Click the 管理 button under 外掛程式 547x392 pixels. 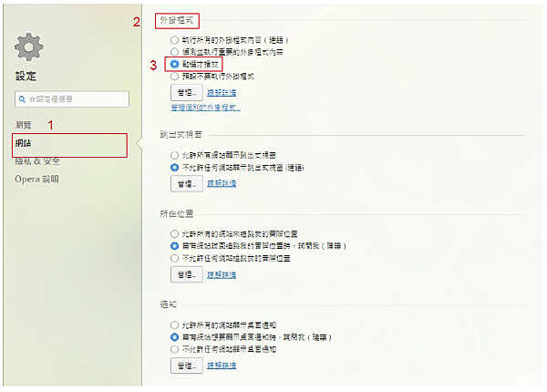[187, 93]
